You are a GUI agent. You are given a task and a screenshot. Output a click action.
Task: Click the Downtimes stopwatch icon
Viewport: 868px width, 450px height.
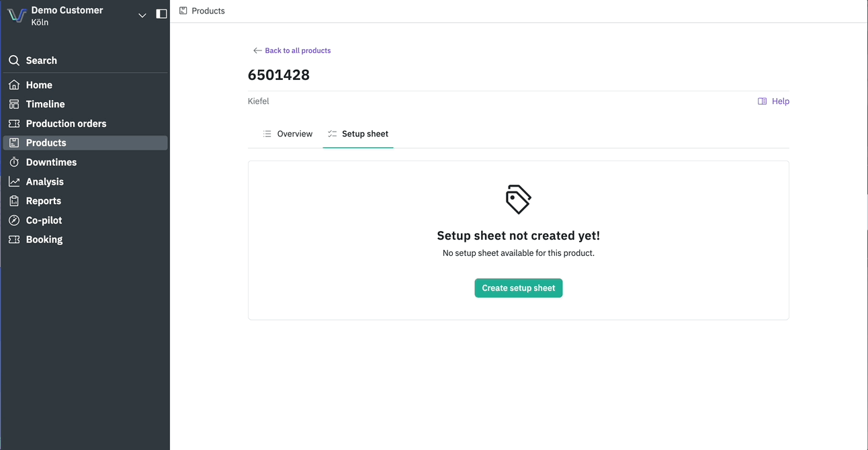14,163
